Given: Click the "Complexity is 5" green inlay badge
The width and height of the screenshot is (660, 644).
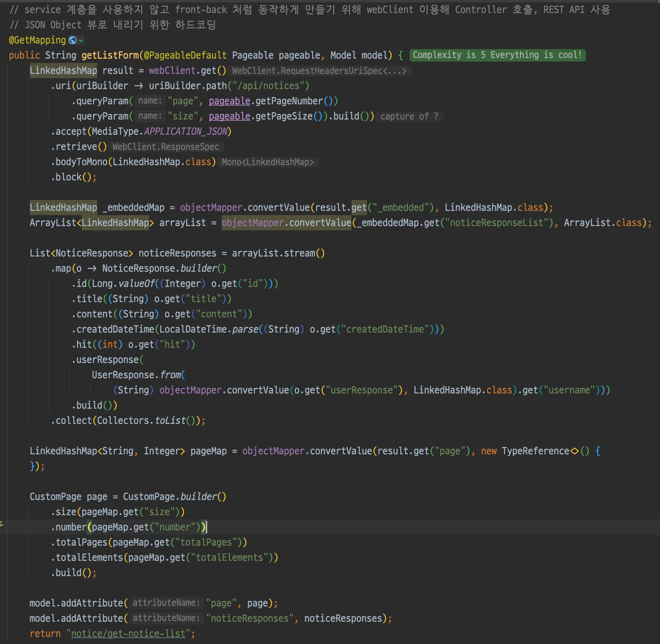Looking at the screenshot, I should tap(497, 55).
